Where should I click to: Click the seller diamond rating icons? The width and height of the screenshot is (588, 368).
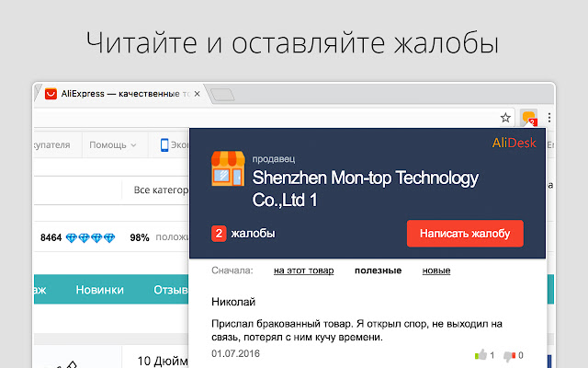point(90,238)
